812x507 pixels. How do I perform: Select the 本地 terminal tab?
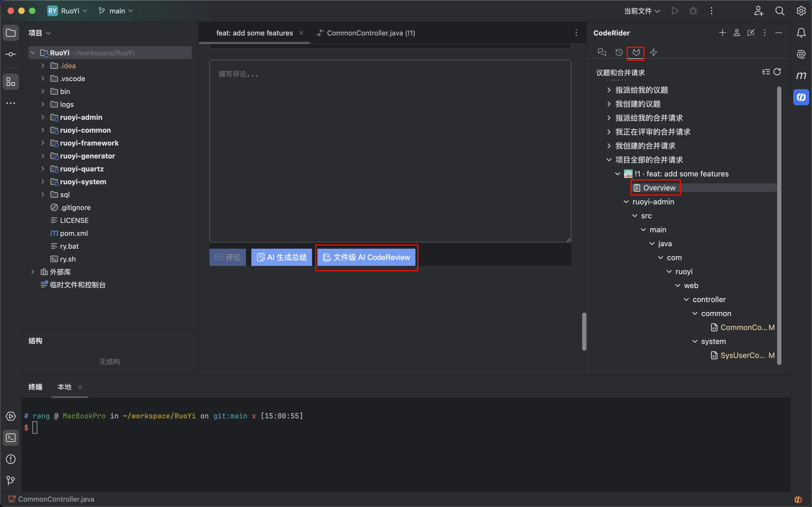64,387
